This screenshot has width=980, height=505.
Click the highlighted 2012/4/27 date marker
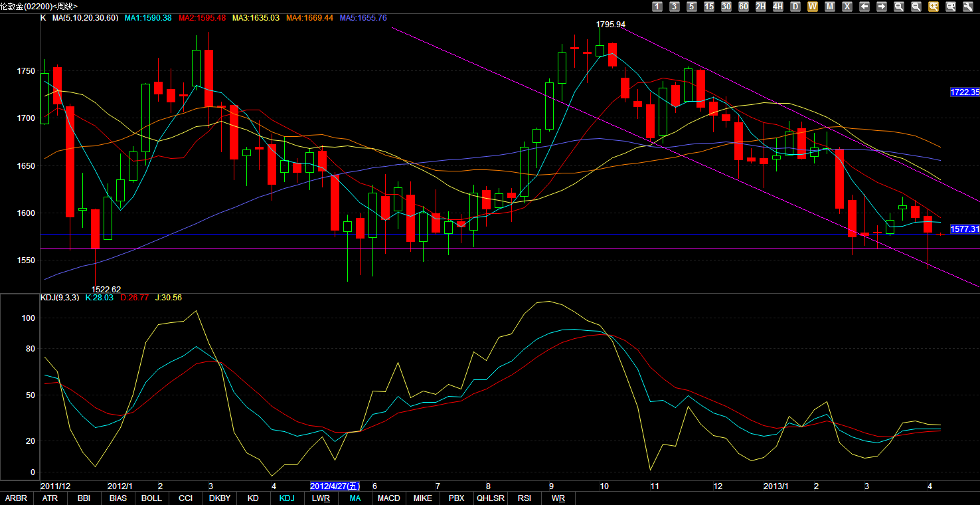point(335,486)
